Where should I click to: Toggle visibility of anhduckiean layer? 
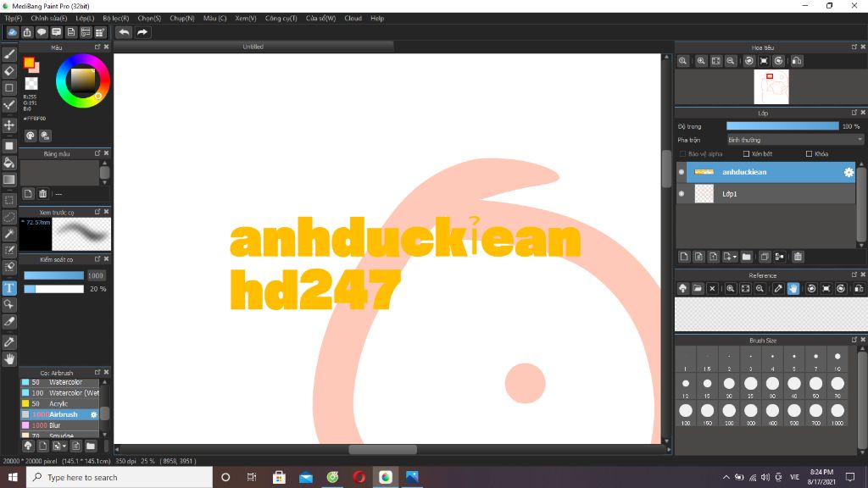pyautogui.click(x=682, y=172)
